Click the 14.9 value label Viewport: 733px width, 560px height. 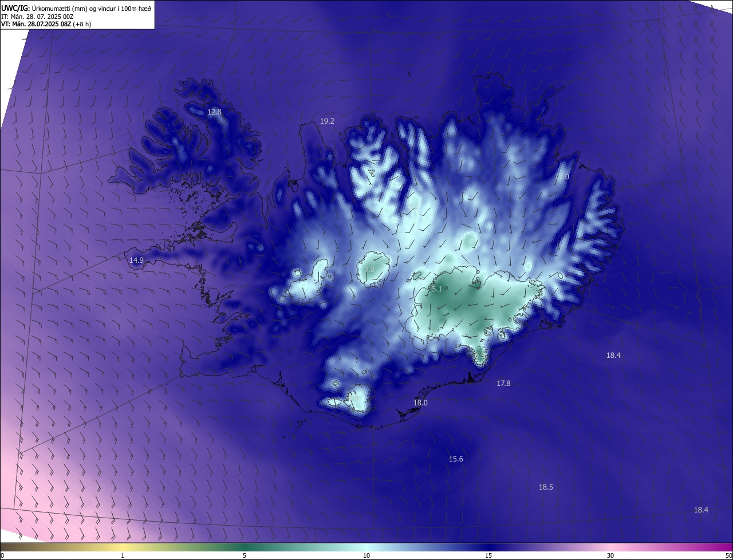tap(136, 260)
